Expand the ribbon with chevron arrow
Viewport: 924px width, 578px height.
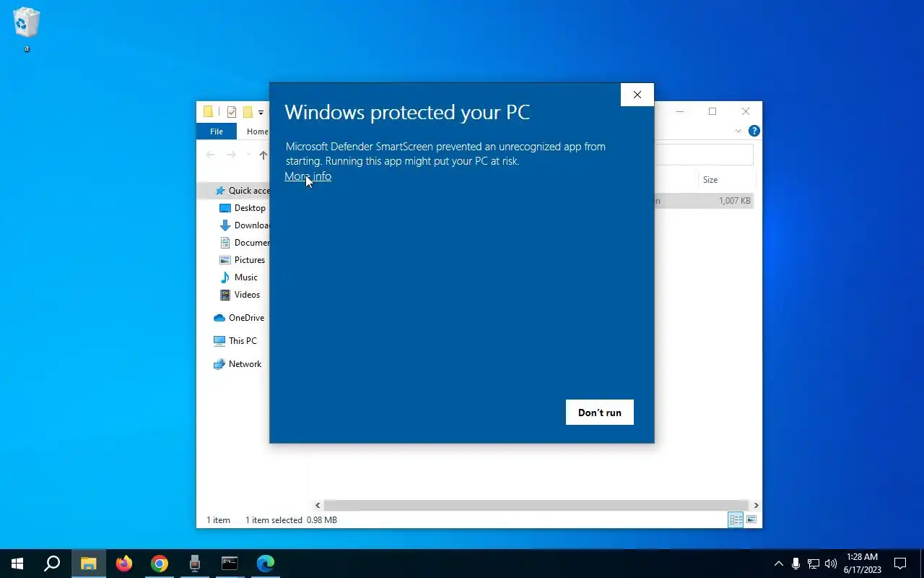(x=738, y=131)
